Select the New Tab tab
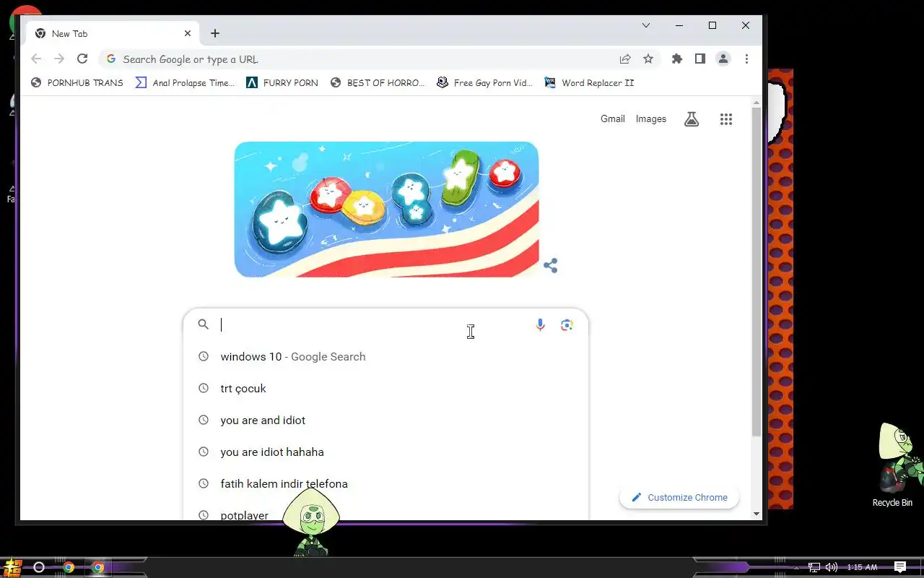Image resolution: width=924 pixels, height=578 pixels. [113, 33]
